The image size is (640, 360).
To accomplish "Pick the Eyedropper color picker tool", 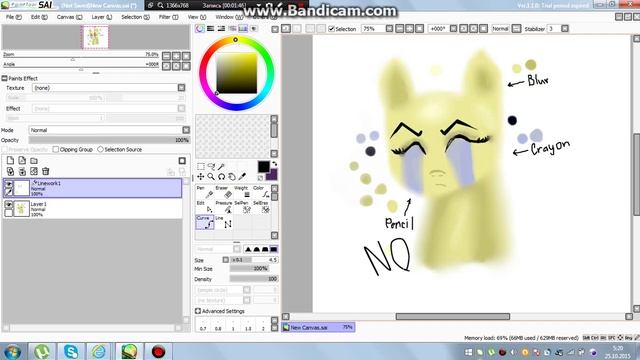I will point(242,177).
